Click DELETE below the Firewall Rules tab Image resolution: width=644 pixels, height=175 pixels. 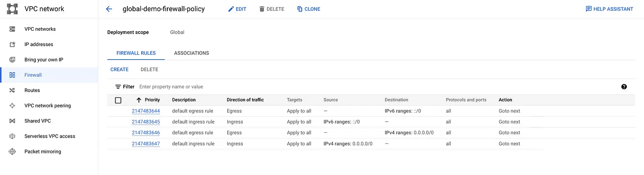coord(149,70)
